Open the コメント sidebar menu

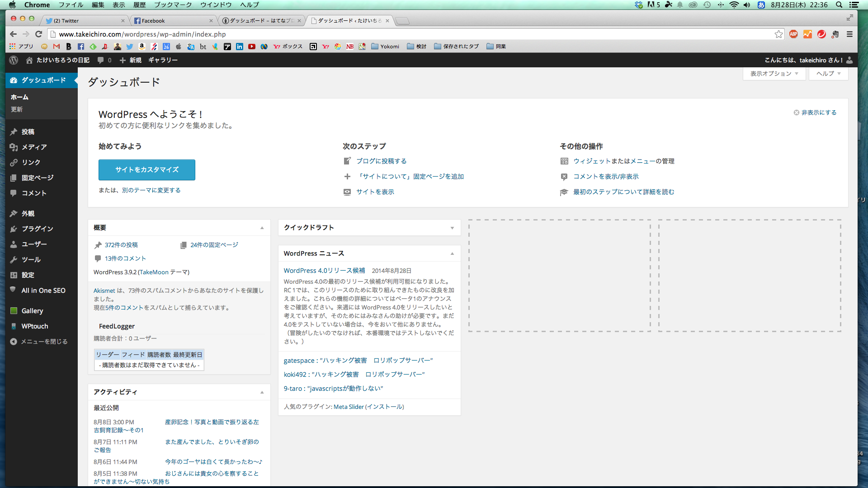pos(42,193)
